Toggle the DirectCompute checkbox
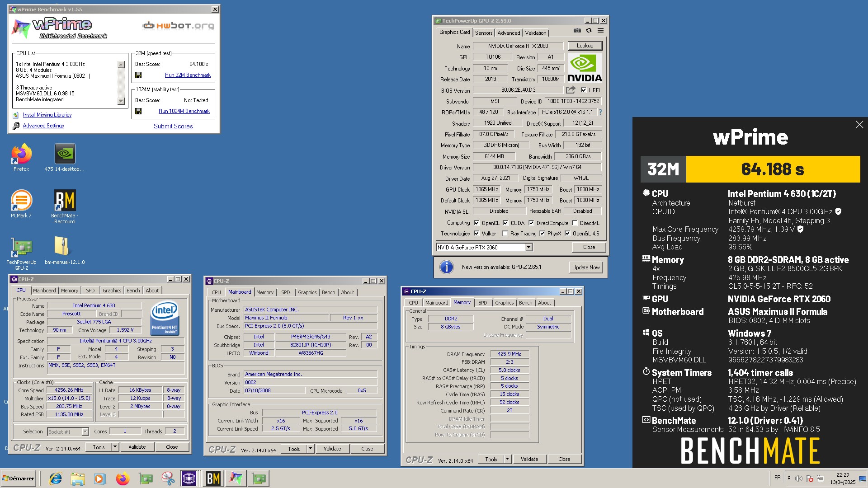868x488 pixels. [x=531, y=223]
